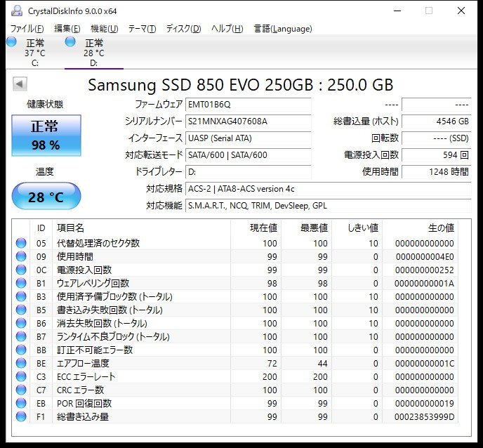This screenshot has height=448, width=483.
Task: Open the 編集(E) menu
Action: click(67, 29)
